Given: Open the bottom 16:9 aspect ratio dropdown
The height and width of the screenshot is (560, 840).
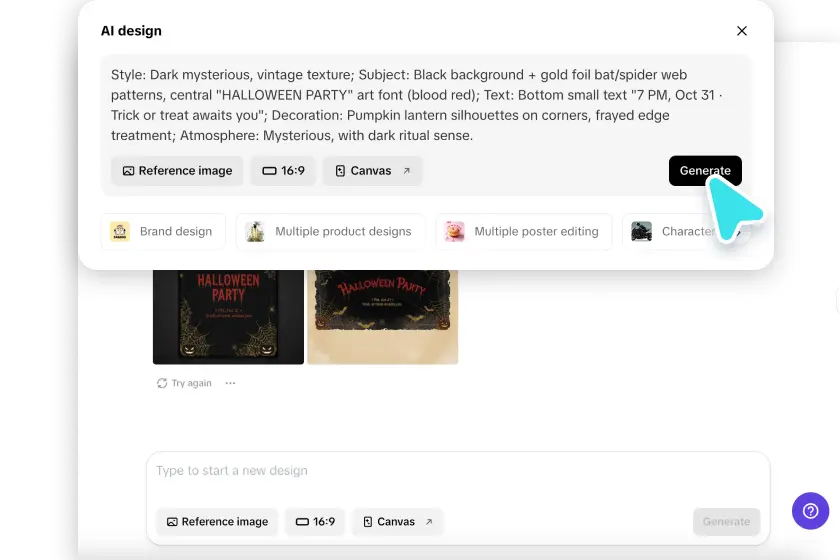Looking at the screenshot, I should [315, 522].
